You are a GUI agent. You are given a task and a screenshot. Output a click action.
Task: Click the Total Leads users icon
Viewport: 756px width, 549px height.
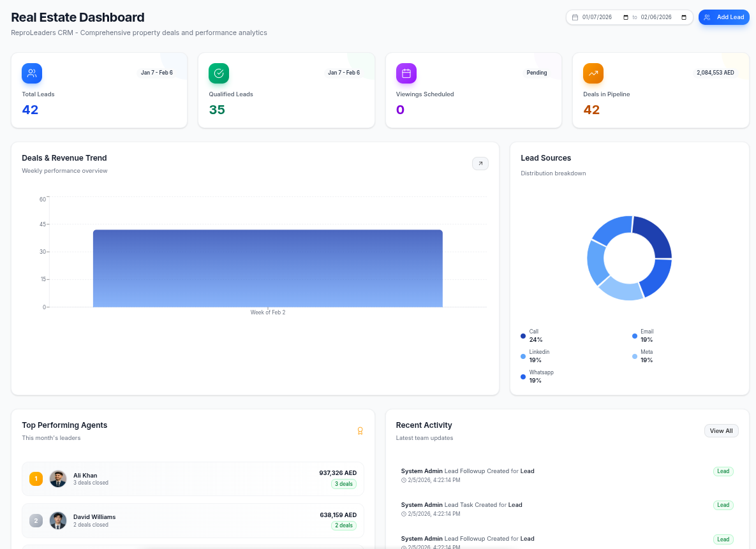coord(32,73)
